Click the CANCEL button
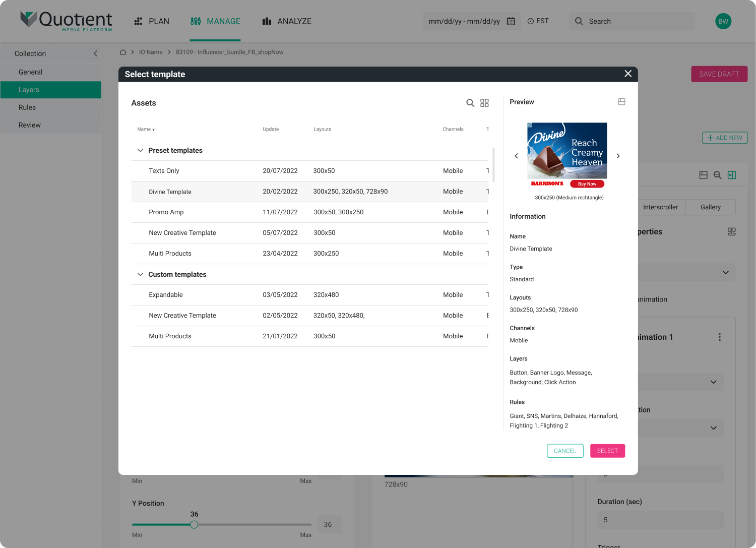 click(565, 451)
